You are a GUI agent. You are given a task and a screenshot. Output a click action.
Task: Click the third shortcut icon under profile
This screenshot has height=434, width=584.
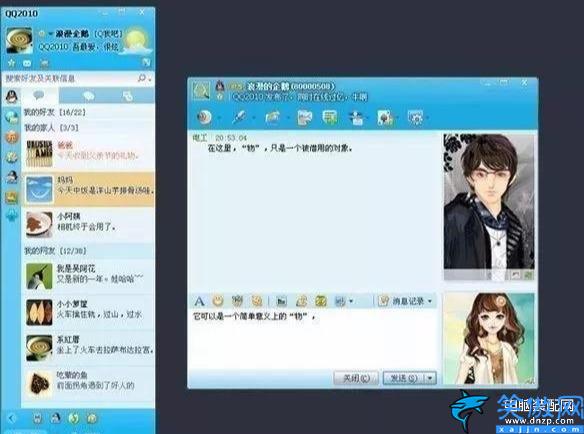[x=44, y=64]
